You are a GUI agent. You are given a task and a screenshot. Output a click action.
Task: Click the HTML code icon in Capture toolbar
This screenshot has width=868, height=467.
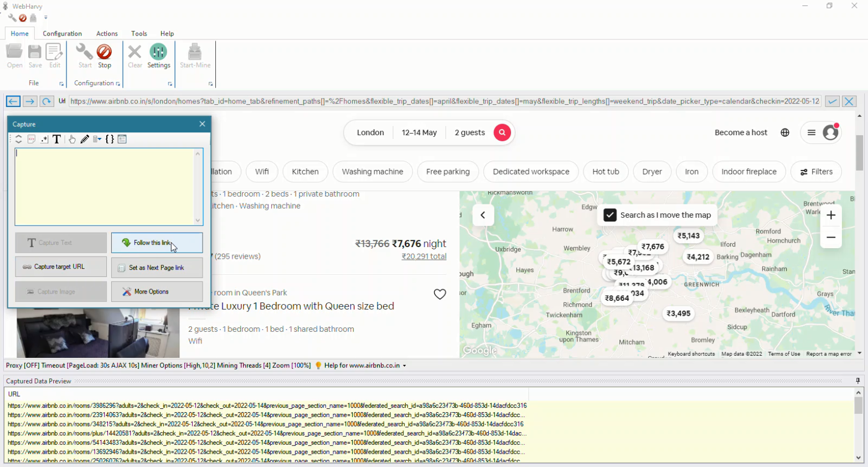click(x=32, y=140)
